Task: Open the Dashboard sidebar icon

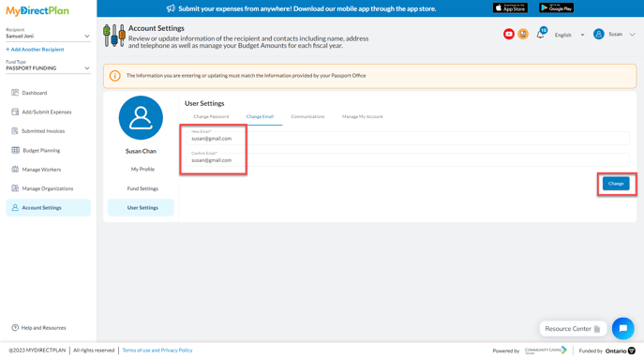Action: (15, 93)
